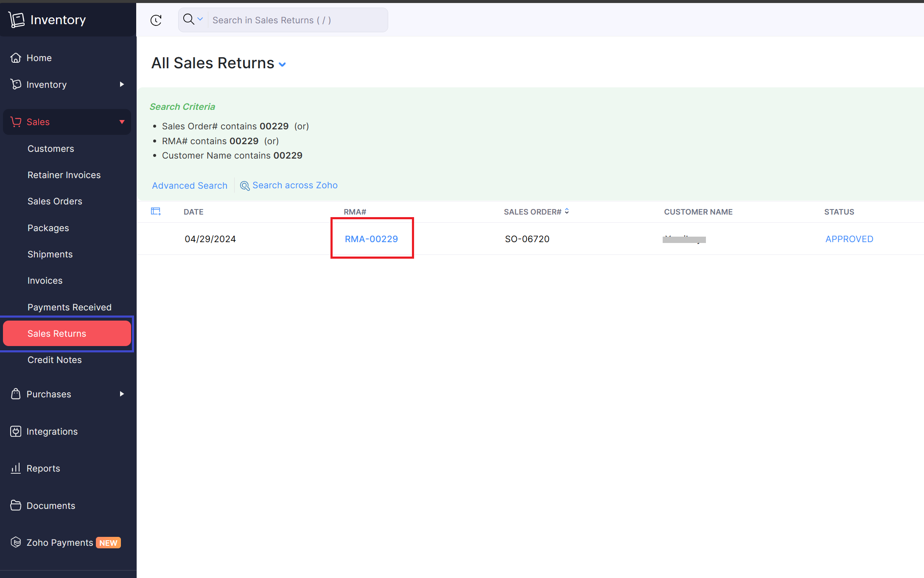Sort by the DATE column header
This screenshot has height=578, width=924.
point(193,212)
